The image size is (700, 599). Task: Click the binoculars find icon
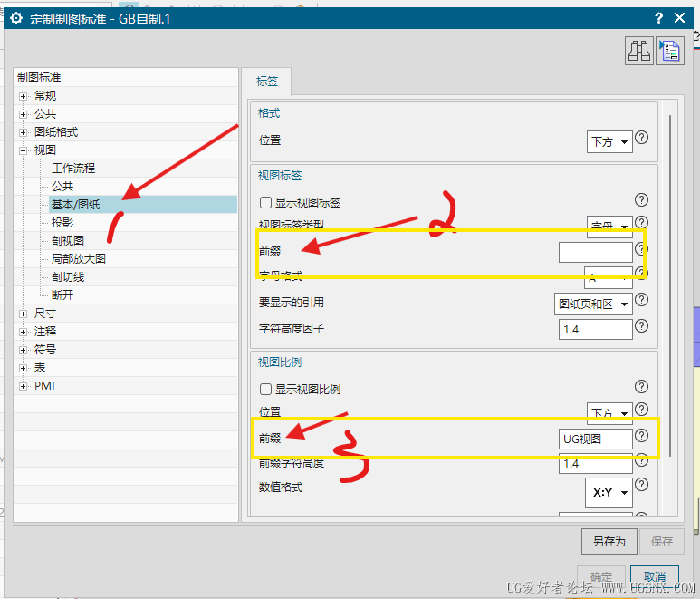click(638, 51)
